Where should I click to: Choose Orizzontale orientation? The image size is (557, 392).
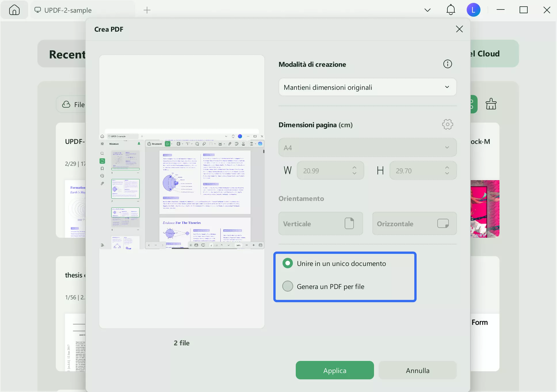pos(414,224)
